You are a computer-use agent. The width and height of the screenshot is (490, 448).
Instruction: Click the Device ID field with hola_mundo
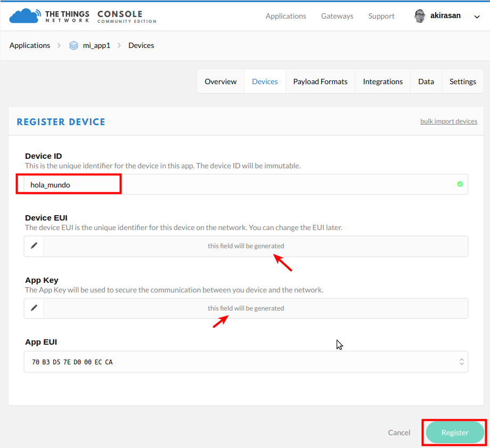coord(246,184)
